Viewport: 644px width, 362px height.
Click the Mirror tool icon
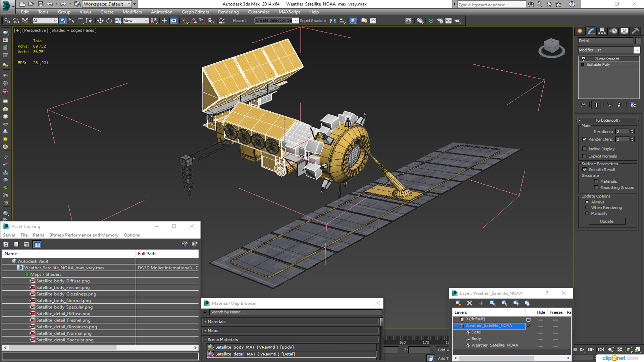point(333,21)
